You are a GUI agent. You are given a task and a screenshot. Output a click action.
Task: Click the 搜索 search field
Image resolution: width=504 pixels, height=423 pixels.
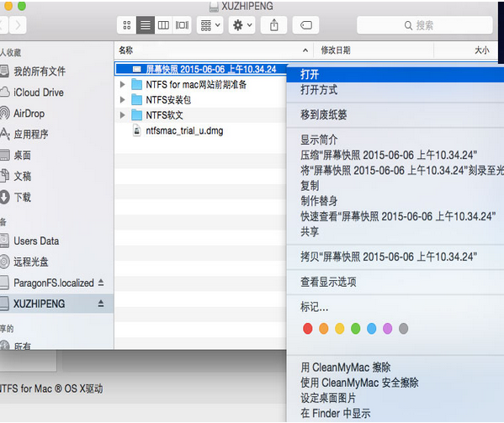[x=425, y=25]
